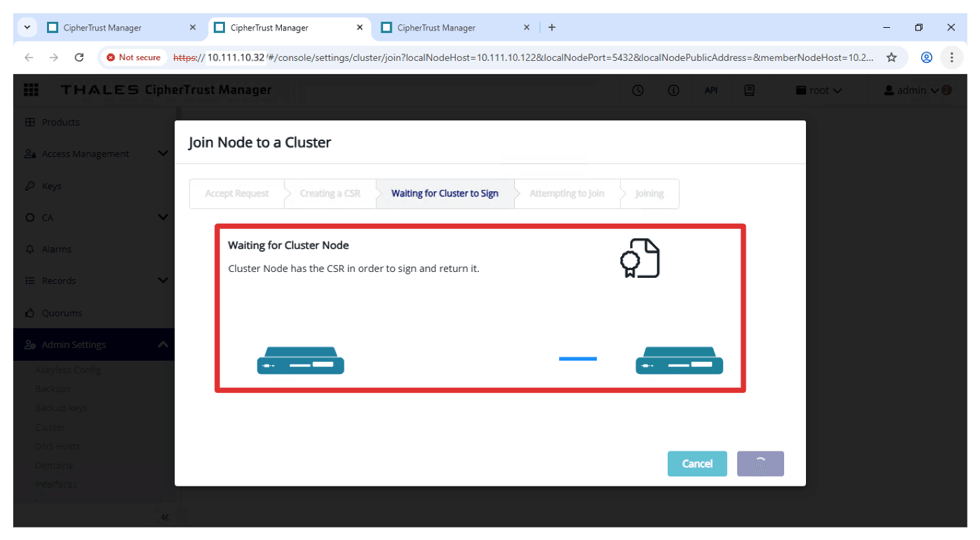Click the Products sidebar icon
Viewport: 980px width, 540px height.
point(30,122)
